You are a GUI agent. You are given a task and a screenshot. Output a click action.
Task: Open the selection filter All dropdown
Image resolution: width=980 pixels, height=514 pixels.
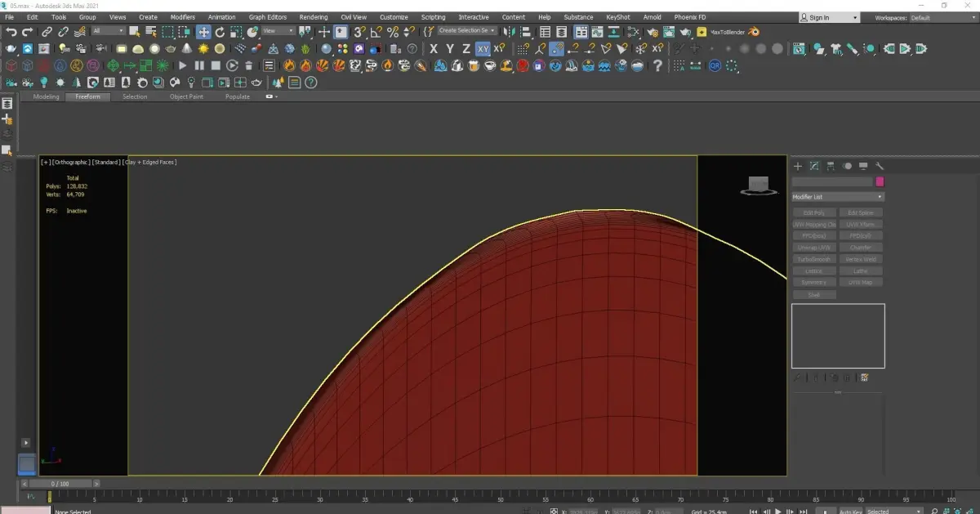tap(108, 31)
